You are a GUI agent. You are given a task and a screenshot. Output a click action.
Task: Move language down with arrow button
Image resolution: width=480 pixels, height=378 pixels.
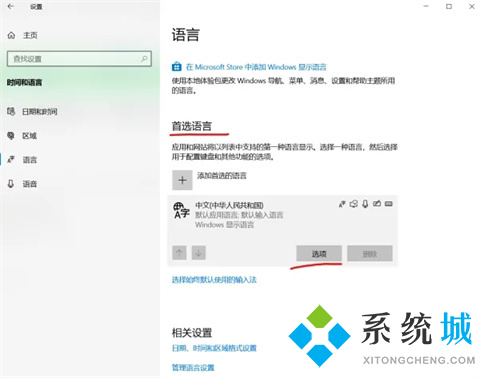coord(199,253)
